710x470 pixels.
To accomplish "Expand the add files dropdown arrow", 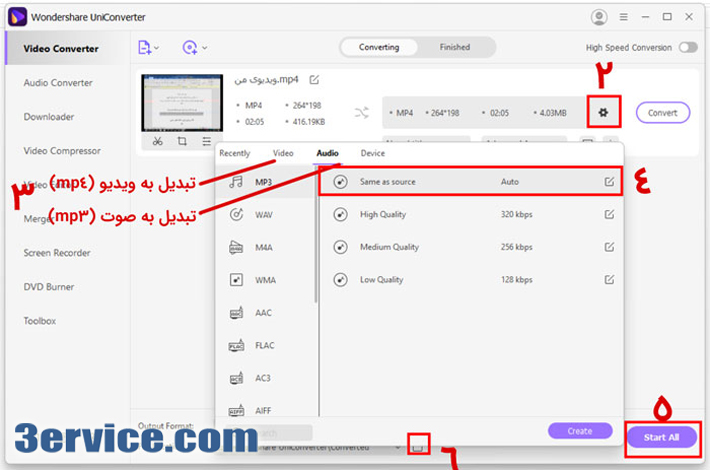I will [157, 48].
